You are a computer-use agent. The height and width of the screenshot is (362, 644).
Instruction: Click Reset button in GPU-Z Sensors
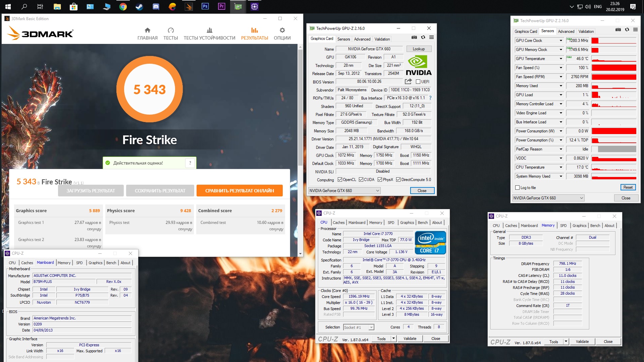coord(628,187)
